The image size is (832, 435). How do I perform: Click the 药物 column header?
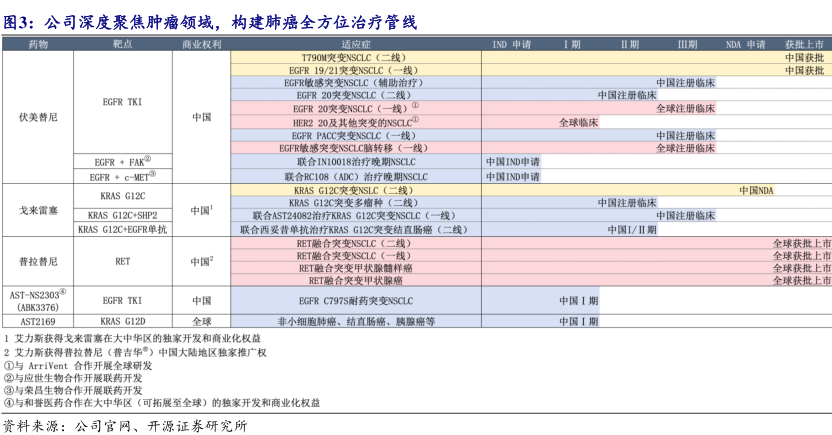(x=38, y=45)
